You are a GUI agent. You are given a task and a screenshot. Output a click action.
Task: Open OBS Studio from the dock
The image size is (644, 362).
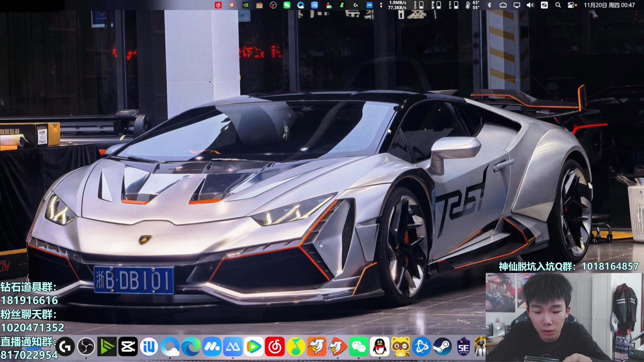point(86,347)
